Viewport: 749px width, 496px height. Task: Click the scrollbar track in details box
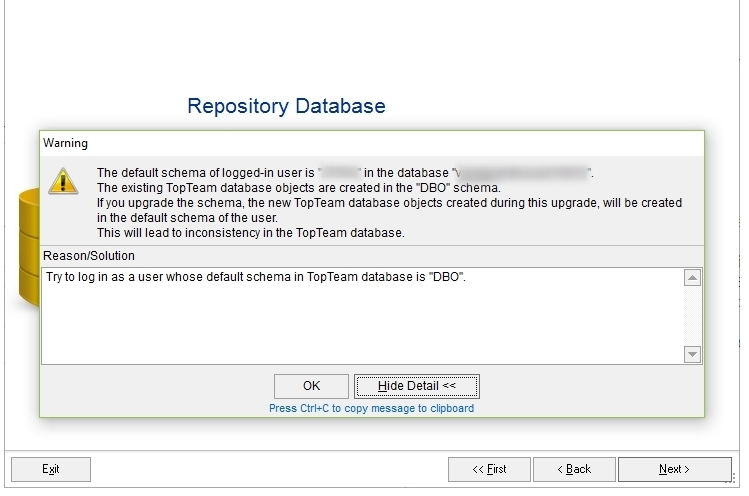692,316
